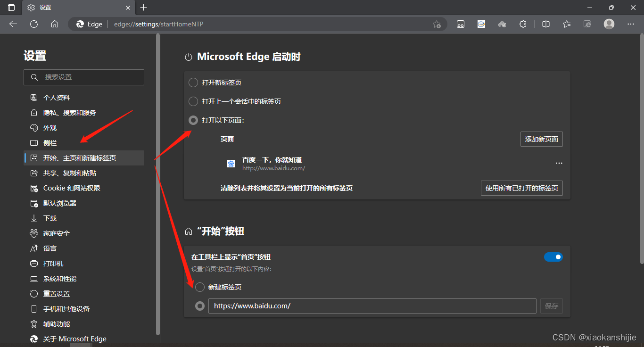Click the cloud extension icon in toolbar
644x347 pixels.
(x=502, y=24)
